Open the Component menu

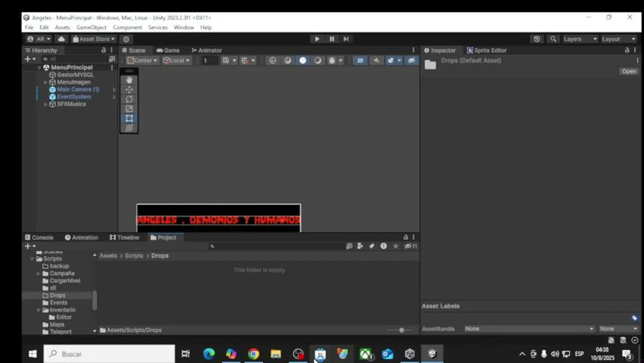point(127,27)
